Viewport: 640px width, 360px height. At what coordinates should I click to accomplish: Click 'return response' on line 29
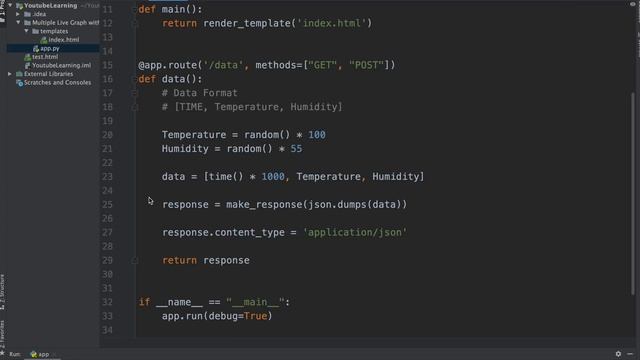click(206, 260)
